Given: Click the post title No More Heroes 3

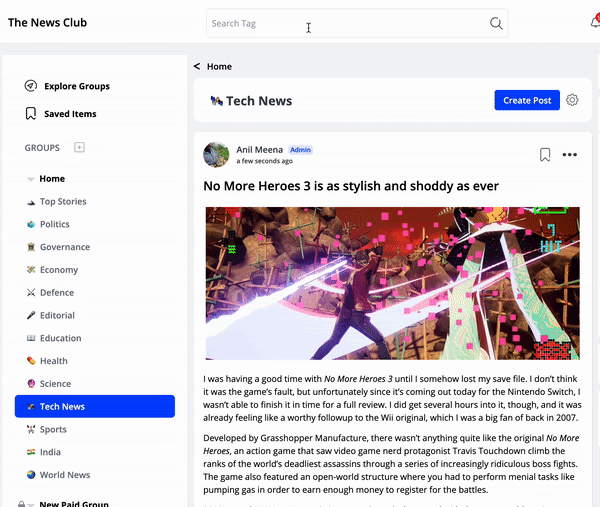Looking at the screenshot, I should 351,186.
